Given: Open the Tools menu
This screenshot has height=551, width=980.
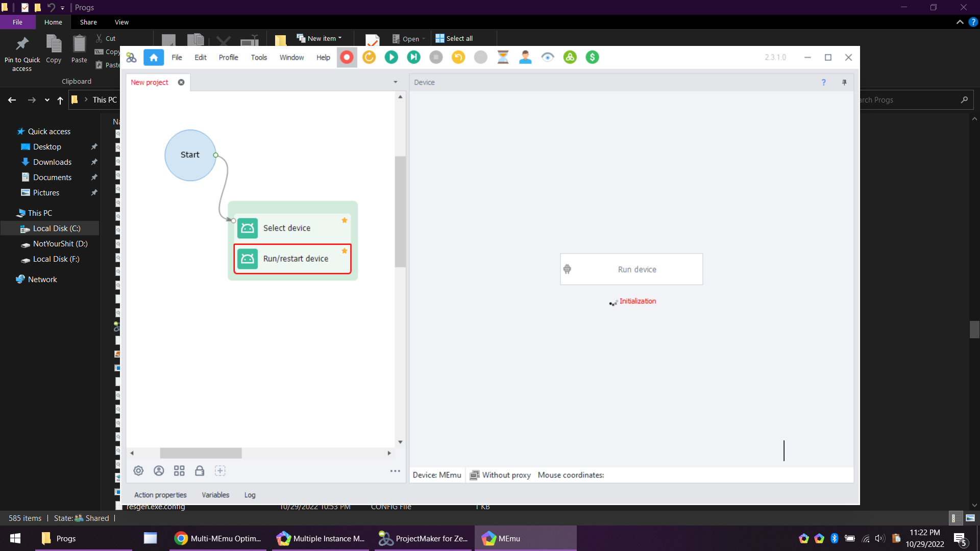Looking at the screenshot, I should [x=259, y=57].
